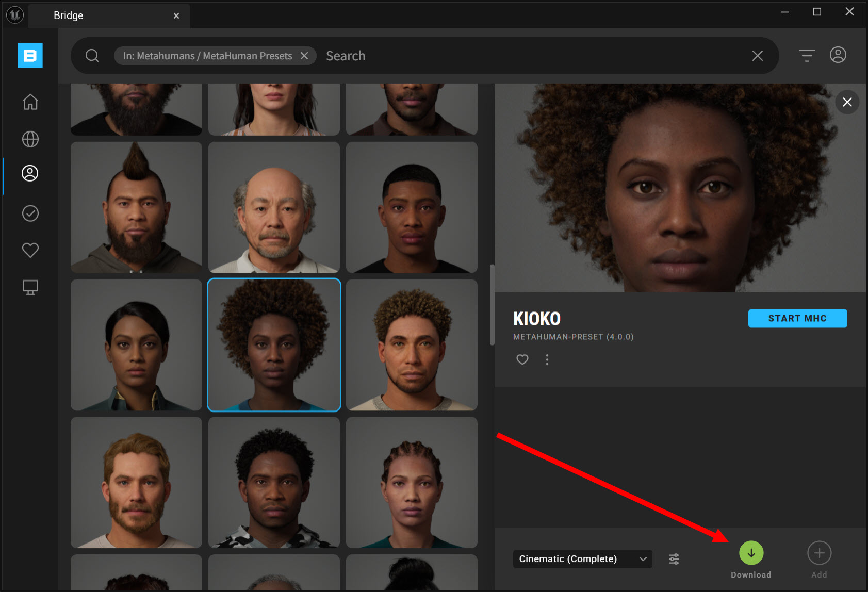Open the filter options icon
The width and height of the screenshot is (868, 592).
807,55
